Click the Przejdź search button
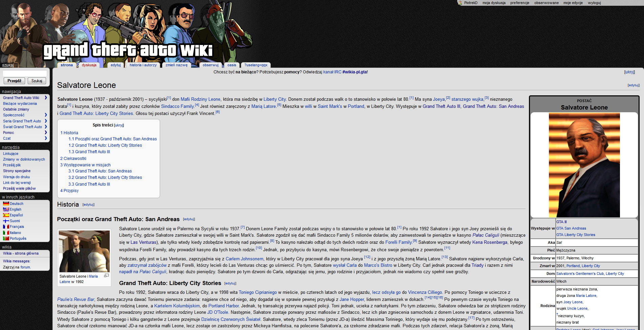 (14, 81)
